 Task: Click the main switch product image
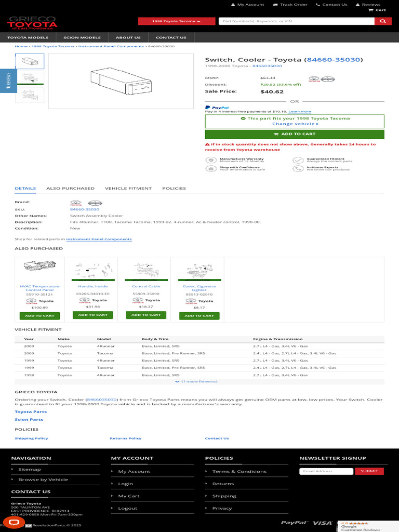tap(121, 81)
